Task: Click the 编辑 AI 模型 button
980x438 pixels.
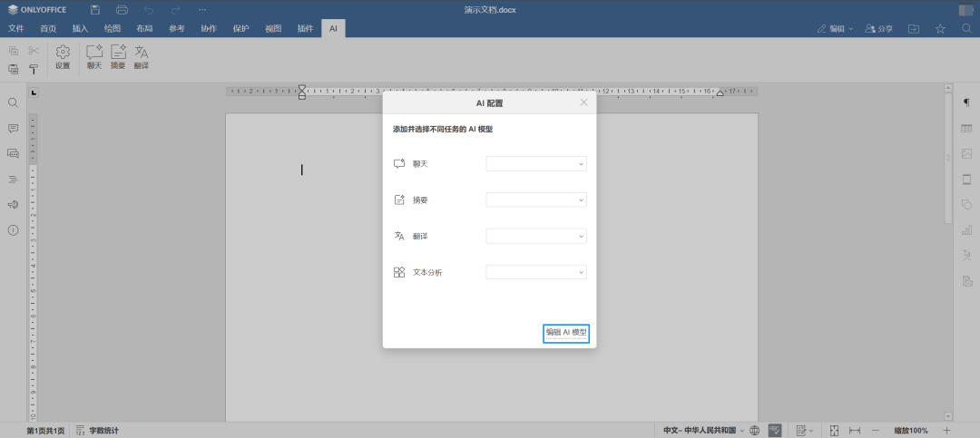Action: [566, 333]
